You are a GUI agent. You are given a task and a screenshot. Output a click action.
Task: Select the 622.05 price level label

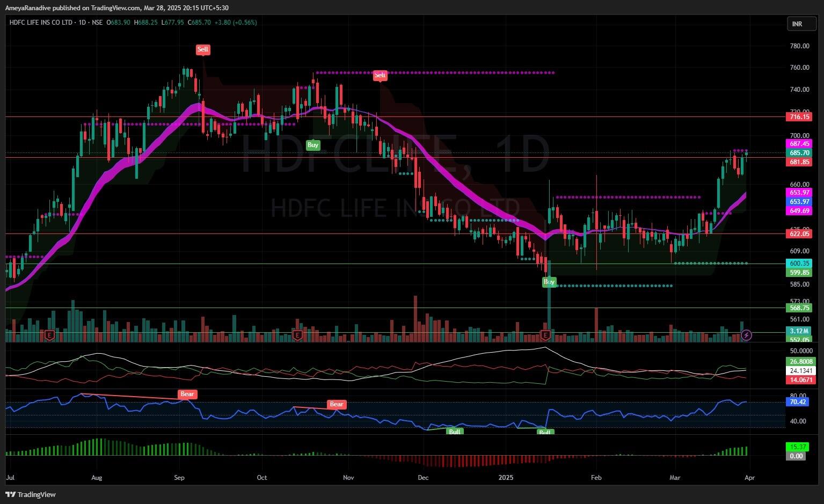(799, 234)
